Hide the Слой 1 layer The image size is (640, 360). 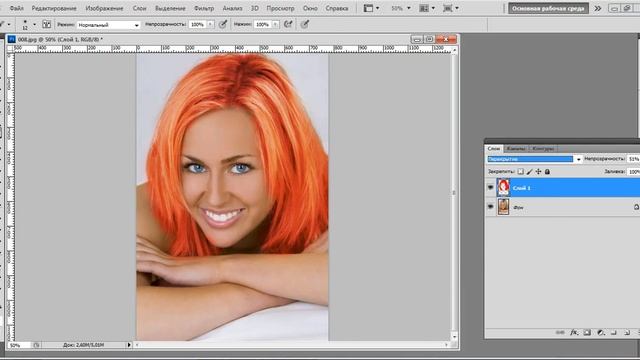click(x=491, y=187)
